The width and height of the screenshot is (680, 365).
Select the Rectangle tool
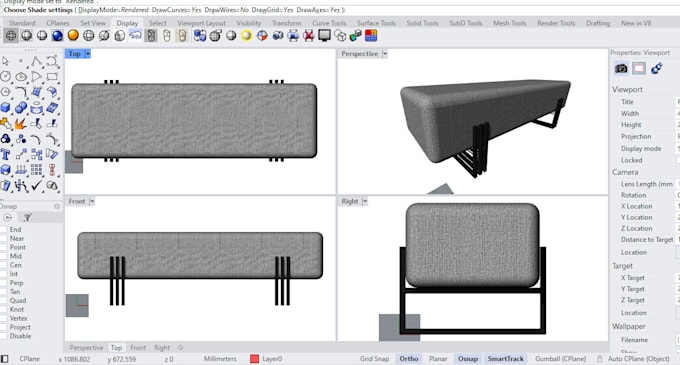(52, 77)
